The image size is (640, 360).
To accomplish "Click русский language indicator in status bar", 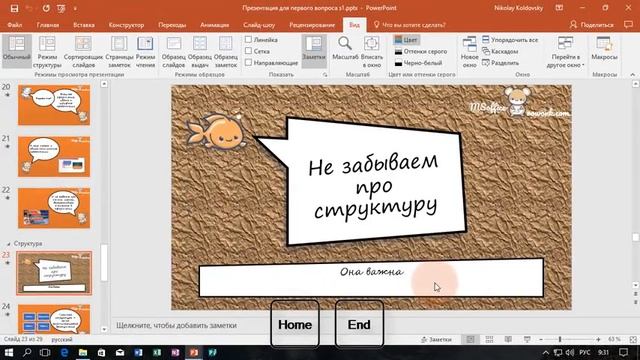I will [x=62, y=339].
